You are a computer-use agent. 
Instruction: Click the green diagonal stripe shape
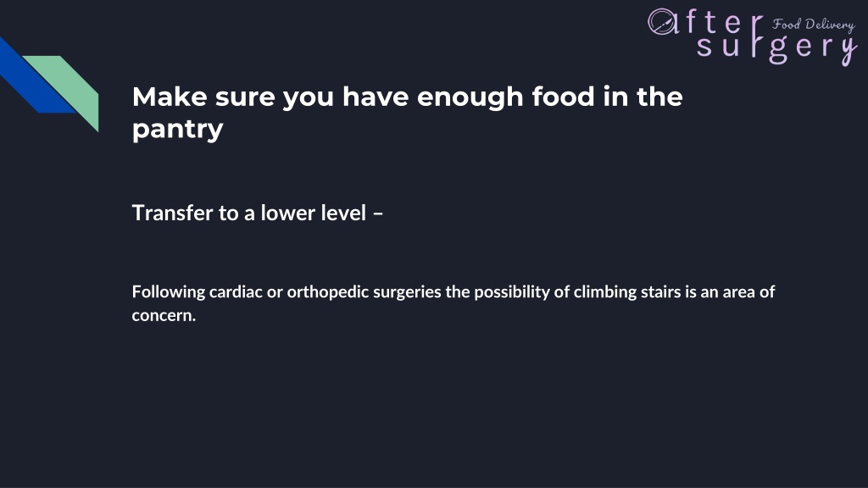pyautogui.click(x=65, y=88)
